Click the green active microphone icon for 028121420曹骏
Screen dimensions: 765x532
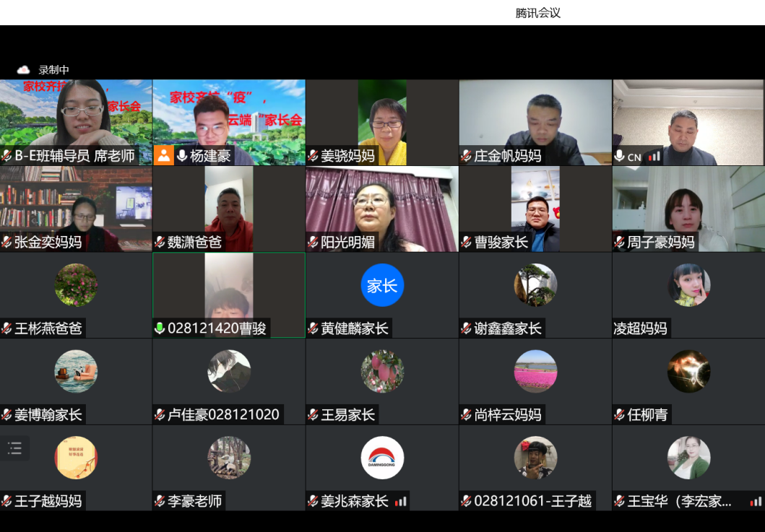pyautogui.click(x=160, y=328)
